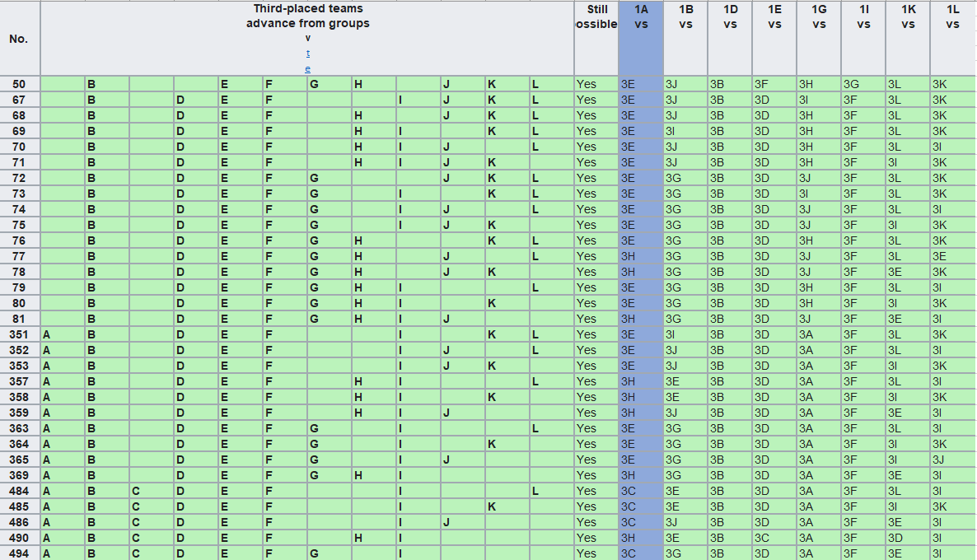Open the 't' talk link in table header
This screenshot has height=560, width=977.
point(308,54)
